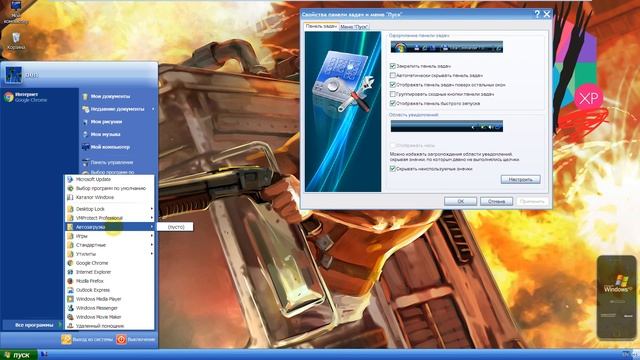Launch Internet Explorer from the programs list

[70, 272]
